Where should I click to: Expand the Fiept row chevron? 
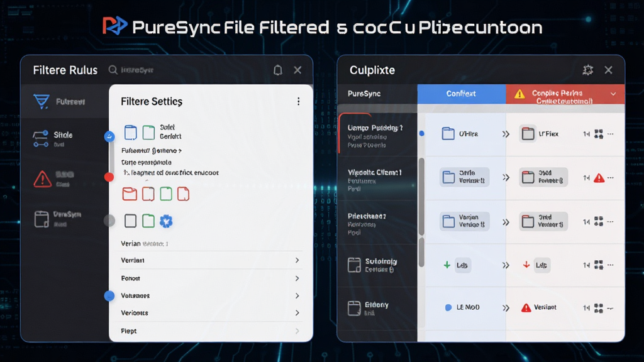[x=297, y=331]
